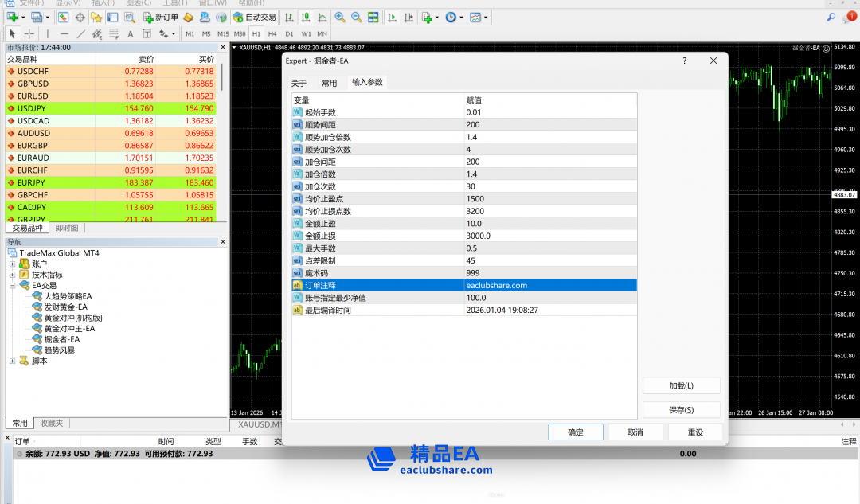Image resolution: width=860 pixels, height=504 pixels.
Task: Expand the 脚本 scripts node
Action: (13, 361)
